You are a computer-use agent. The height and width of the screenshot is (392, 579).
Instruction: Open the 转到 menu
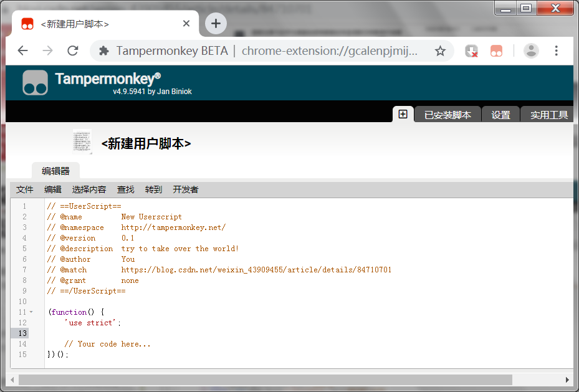[153, 189]
